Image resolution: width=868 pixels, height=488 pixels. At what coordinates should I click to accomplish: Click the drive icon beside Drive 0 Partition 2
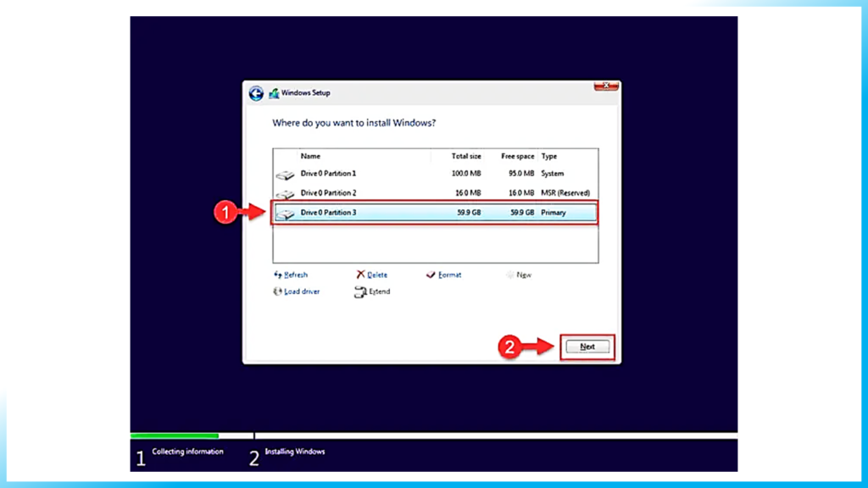[x=286, y=192]
